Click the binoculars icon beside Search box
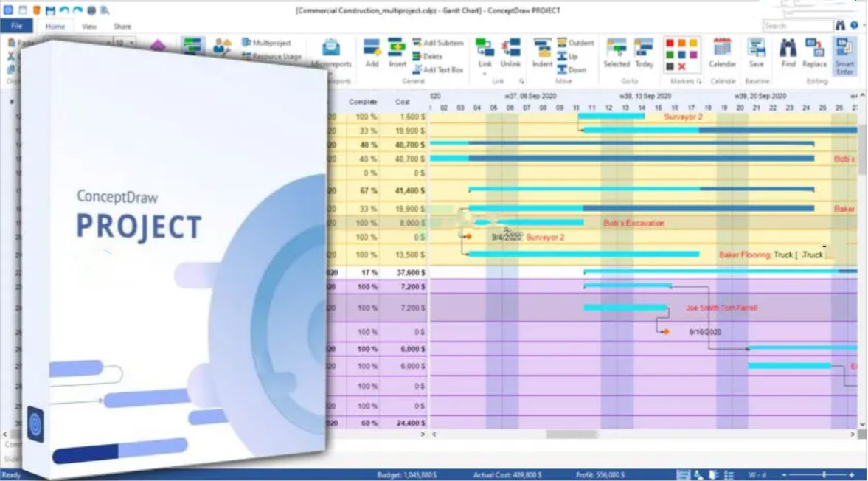Image resolution: width=868 pixels, height=481 pixels. [x=840, y=26]
